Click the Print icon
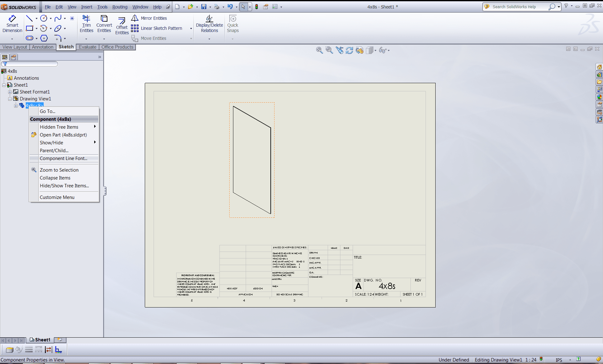This screenshot has width=603, height=364. 217,7
